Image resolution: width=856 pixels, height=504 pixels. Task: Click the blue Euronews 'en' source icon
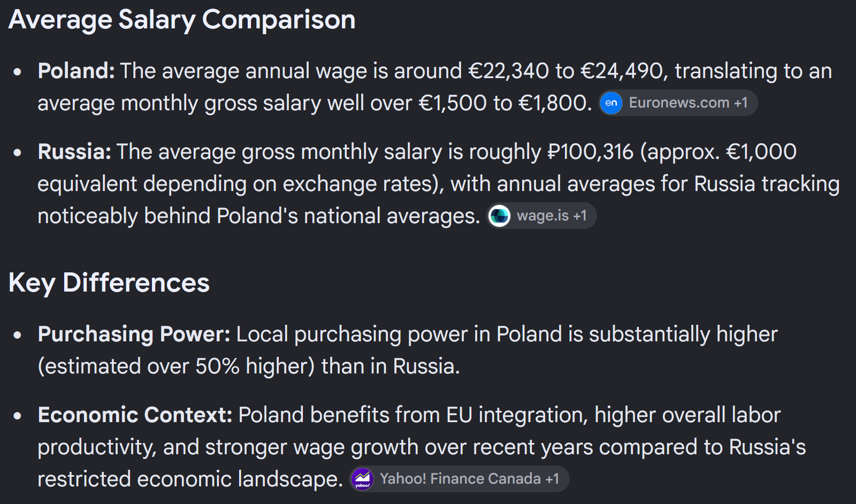[x=611, y=103]
